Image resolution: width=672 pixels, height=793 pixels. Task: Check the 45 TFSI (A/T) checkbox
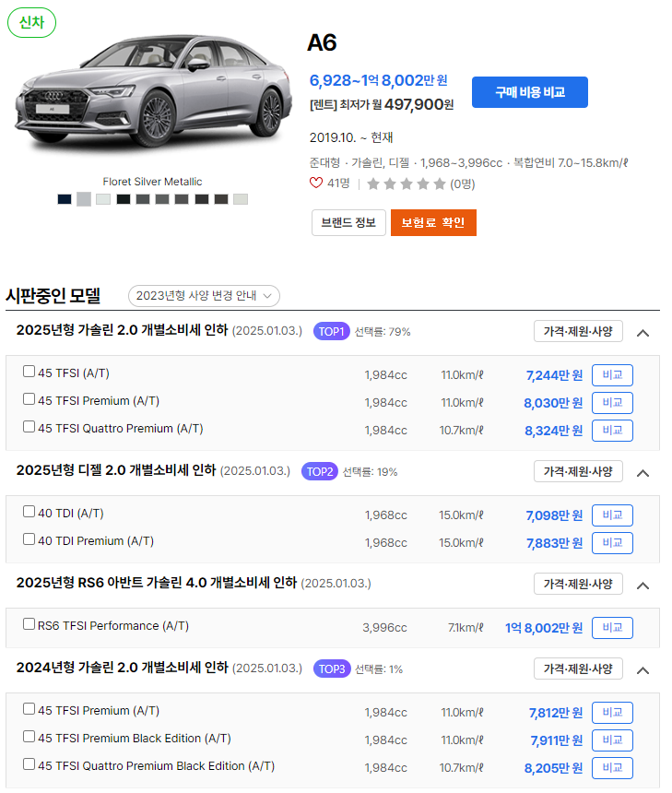pos(29,372)
